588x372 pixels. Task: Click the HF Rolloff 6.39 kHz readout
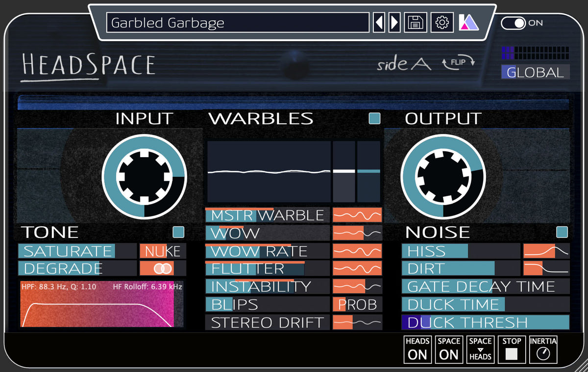147,287
